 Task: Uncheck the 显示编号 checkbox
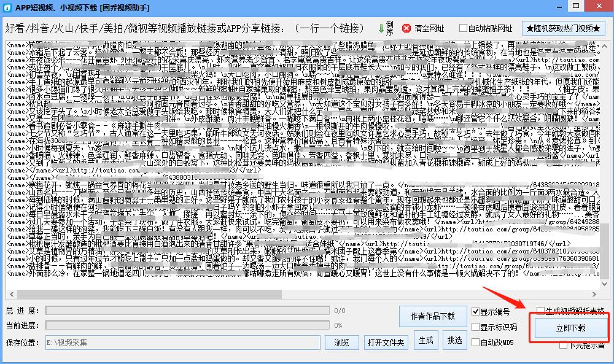point(475,312)
